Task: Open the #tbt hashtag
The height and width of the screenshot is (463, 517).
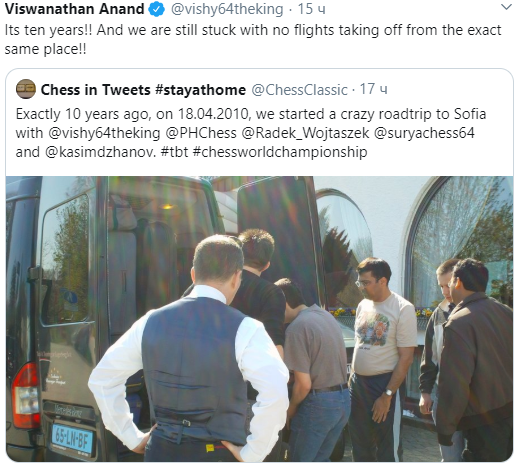Action: click(x=175, y=152)
